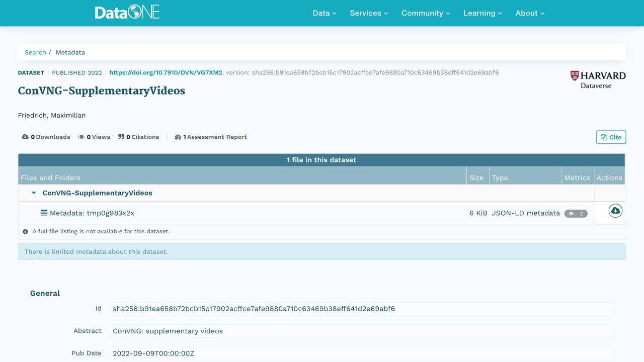The image size is (644, 362).
Task: Click the citations quote icon
Action: click(121, 137)
